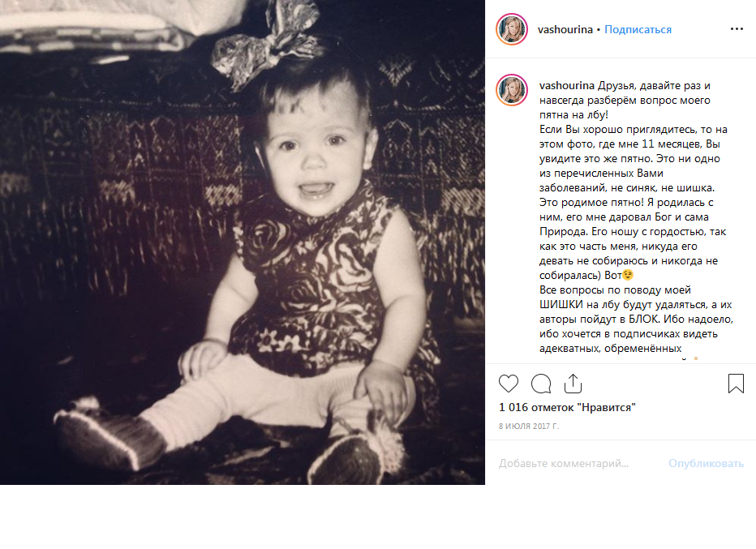
Task: Save post with the bookmark icon
Action: [x=736, y=384]
